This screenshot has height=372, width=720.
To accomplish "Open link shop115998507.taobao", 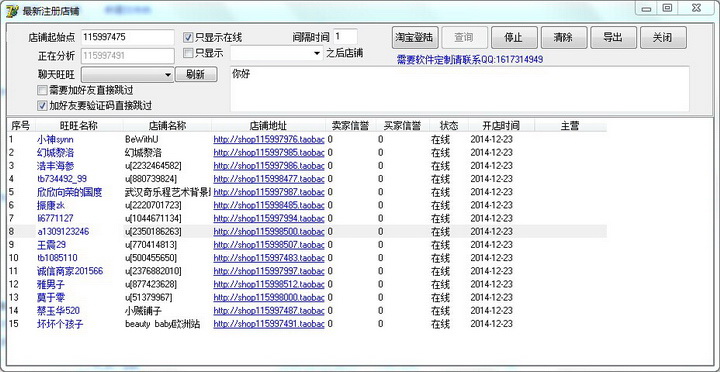I will [x=269, y=245].
